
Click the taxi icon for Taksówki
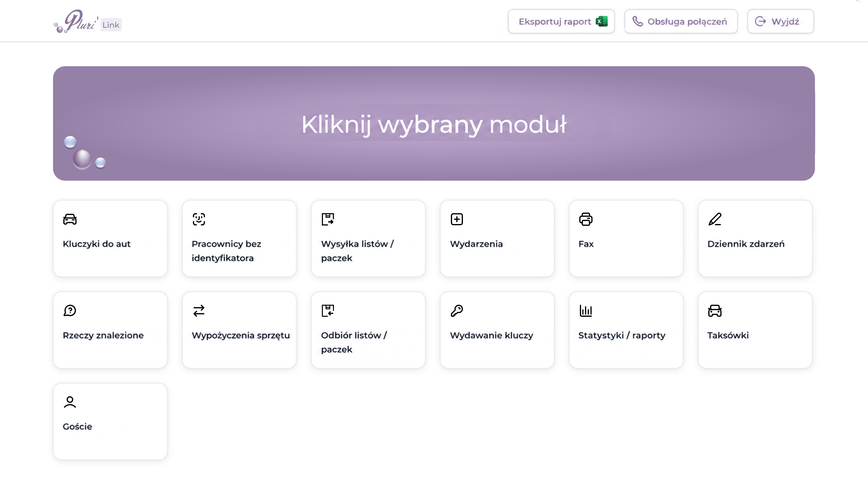(x=715, y=311)
